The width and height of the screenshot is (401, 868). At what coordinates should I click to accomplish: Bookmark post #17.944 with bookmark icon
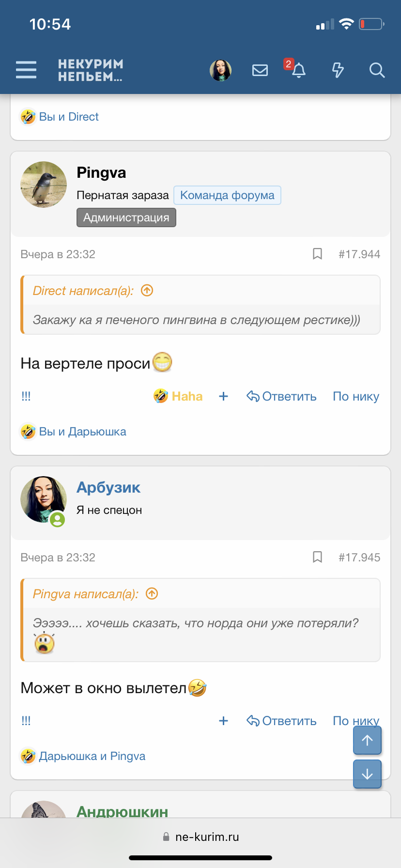pos(318,253)
